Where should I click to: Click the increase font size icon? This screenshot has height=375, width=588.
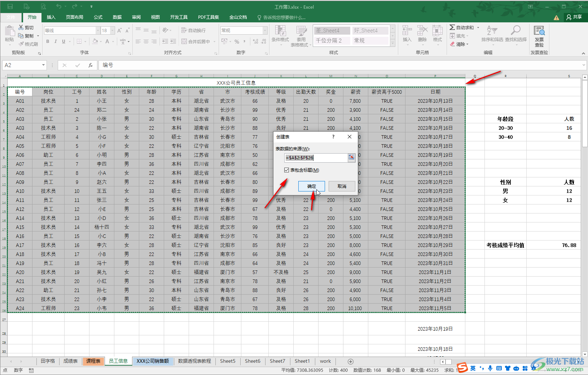120,31
